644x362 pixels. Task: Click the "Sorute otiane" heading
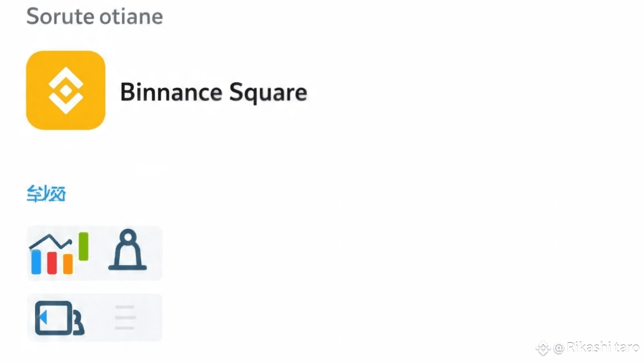(94, 16)
